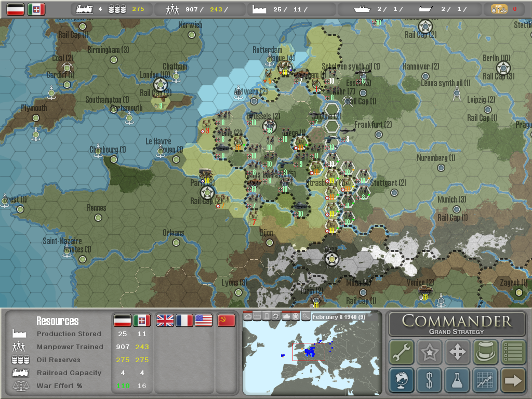Viewport: 532px width, 399px height.
Task: Click the Brussels capital city marker
Action: tap(270, 127)
